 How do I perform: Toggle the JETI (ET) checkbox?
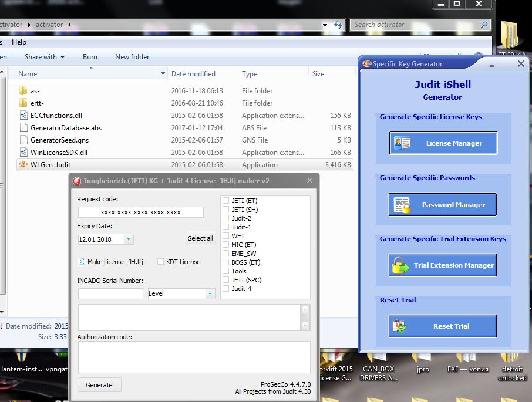[x=225, y=200]
